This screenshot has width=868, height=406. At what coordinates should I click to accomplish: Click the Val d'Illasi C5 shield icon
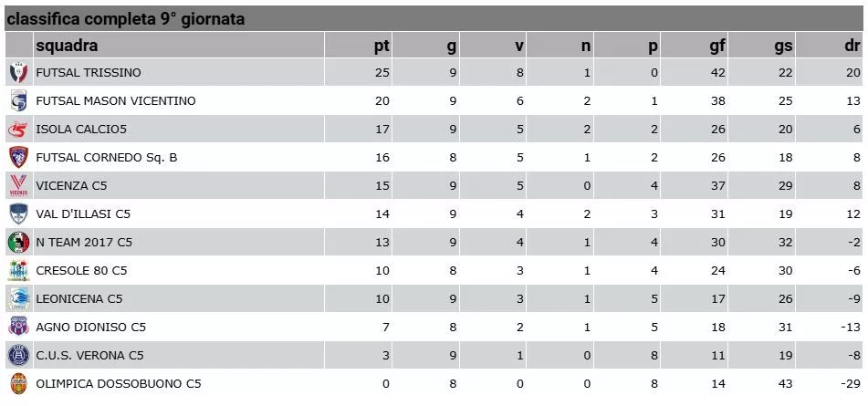19,214
